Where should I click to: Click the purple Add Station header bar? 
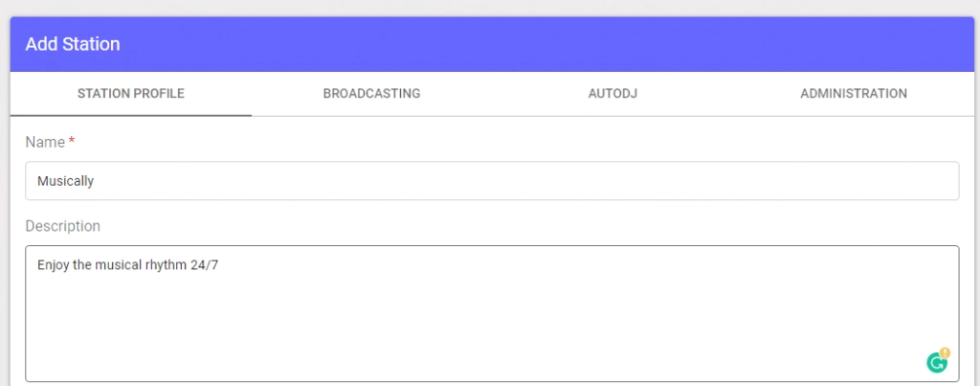point(492,44)
